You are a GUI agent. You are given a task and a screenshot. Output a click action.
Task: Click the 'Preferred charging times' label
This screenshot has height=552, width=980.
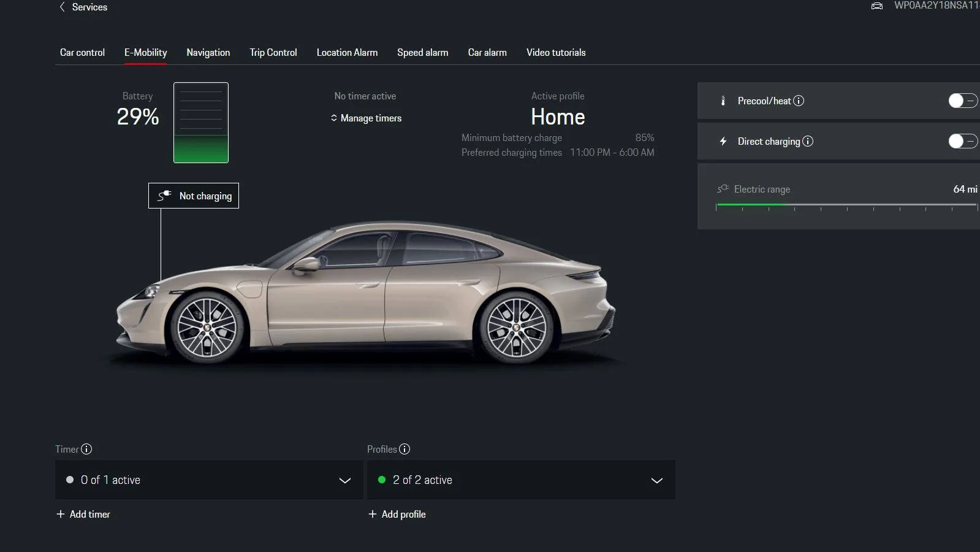512,152
